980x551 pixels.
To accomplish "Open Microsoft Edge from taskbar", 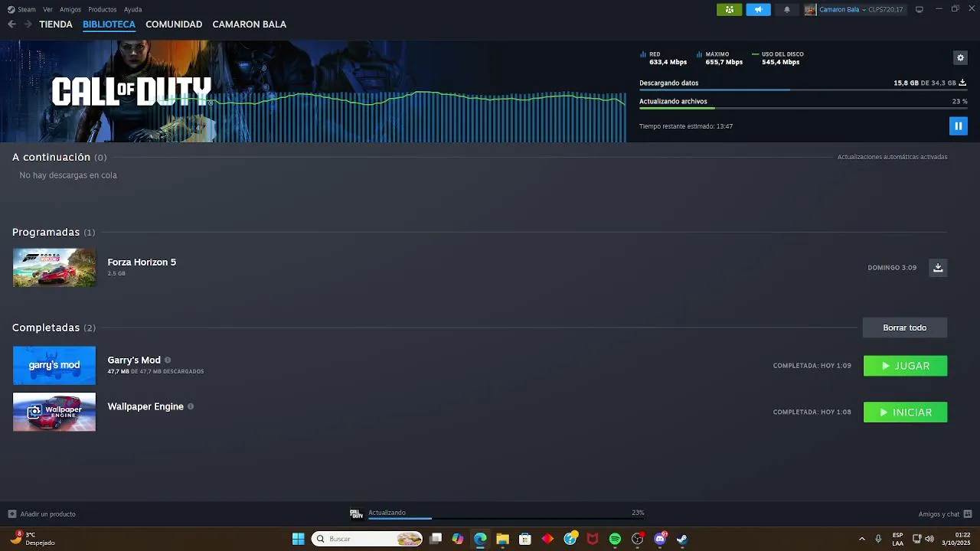I will coord(480,539).
